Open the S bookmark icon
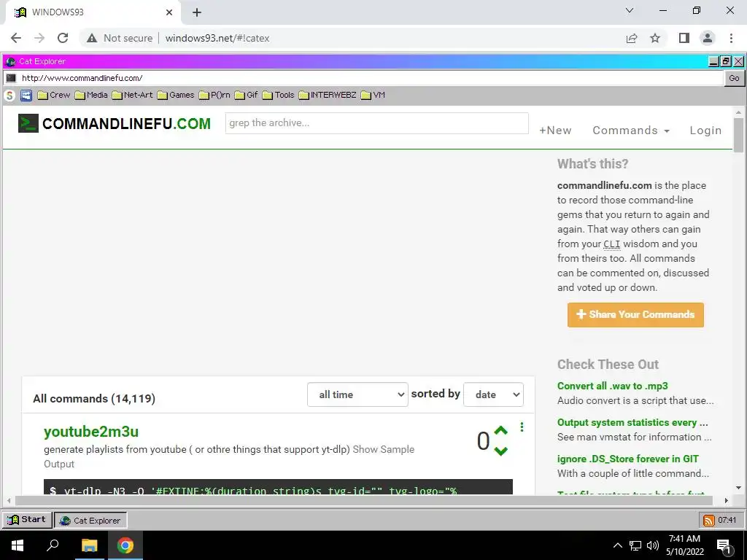Viewport: 747px width, 560px height. click(x=9, y=96)
